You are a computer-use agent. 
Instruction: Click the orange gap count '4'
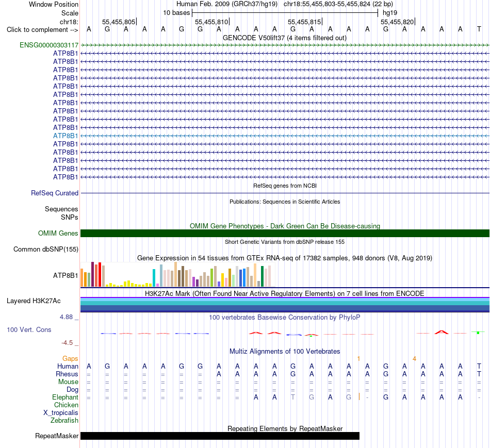tap(414, 359)
